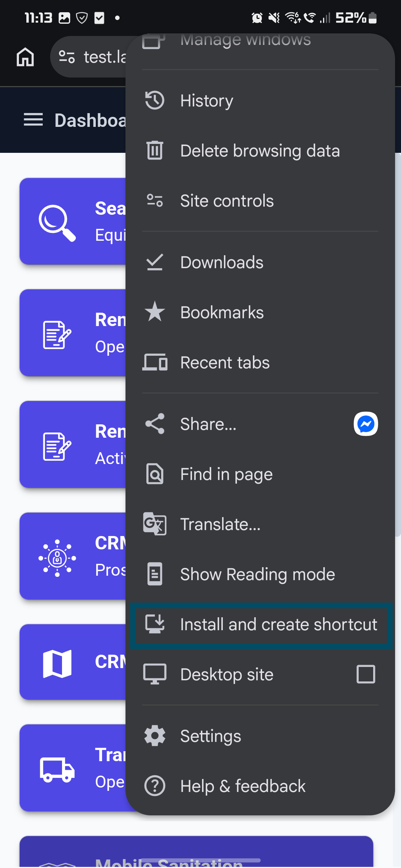
Task: Open Recent tabs
Action: click(x=260, y=362)
